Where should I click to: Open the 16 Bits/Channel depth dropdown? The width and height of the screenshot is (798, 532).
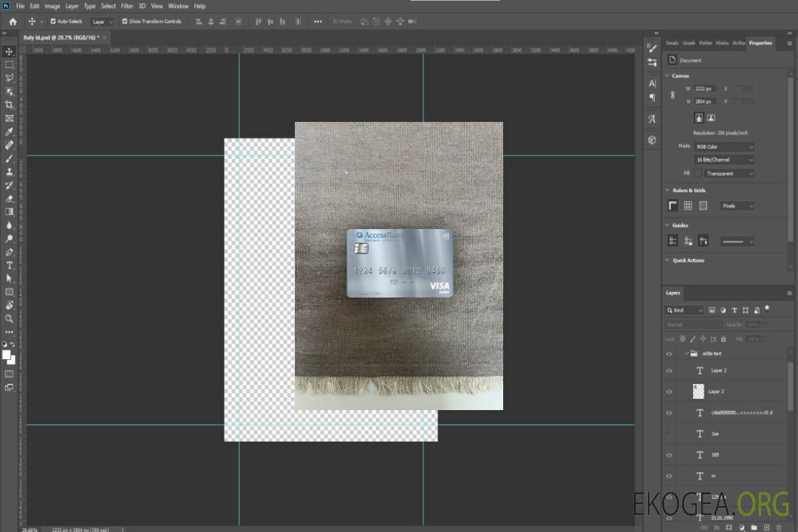click(x=724, y=160)
